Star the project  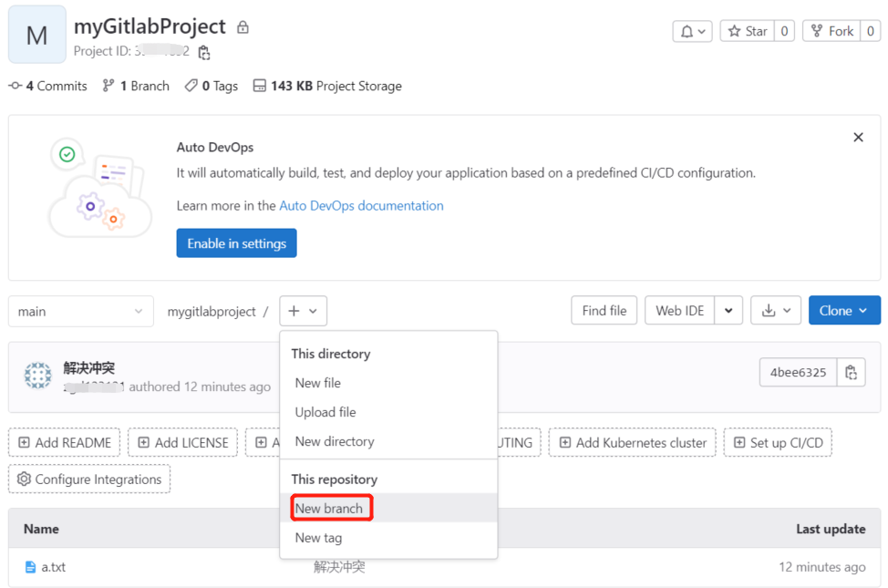(x=748, y=31)
